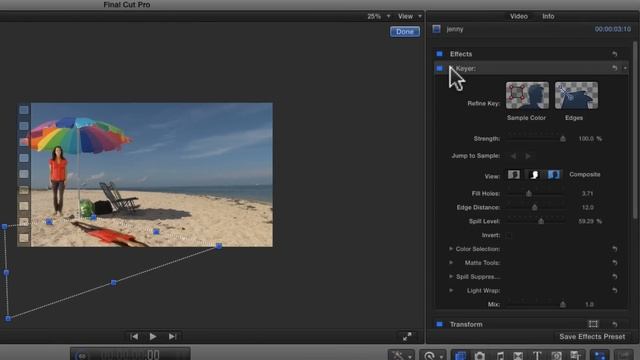The width and height of the screenshot is (640, 360).
Task: Open the Transitions browser
Action: [518, 356]
